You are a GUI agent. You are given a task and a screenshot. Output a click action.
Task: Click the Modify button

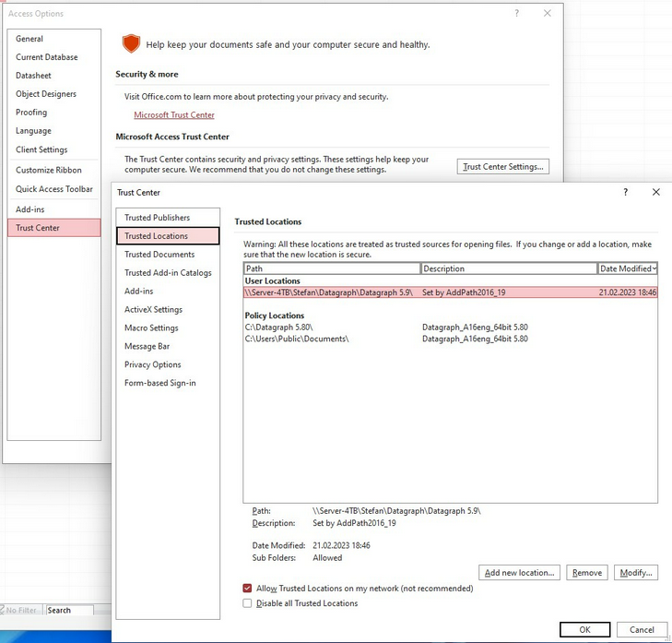point(635,573)
